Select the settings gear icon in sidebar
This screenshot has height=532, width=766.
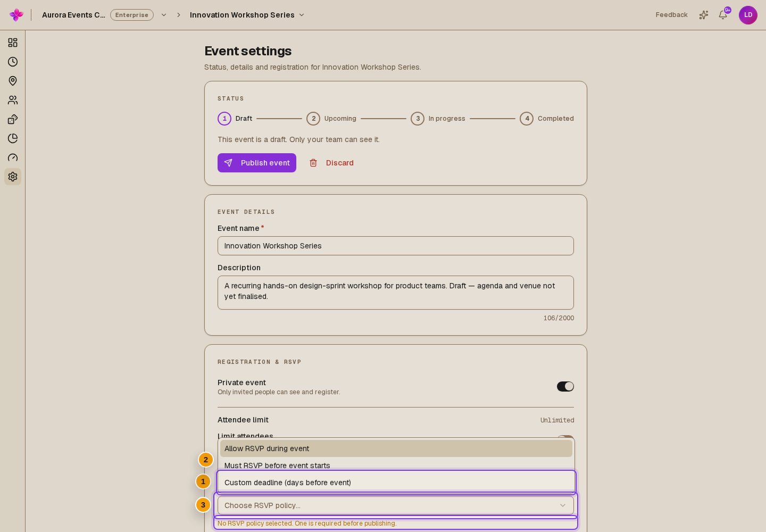(x=13, y=177)
